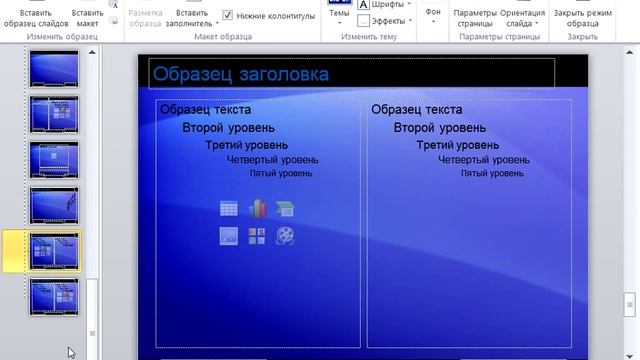640x360 pixels.
Task: Click Пятый уровень in the right placeholder
Action: 492,173
